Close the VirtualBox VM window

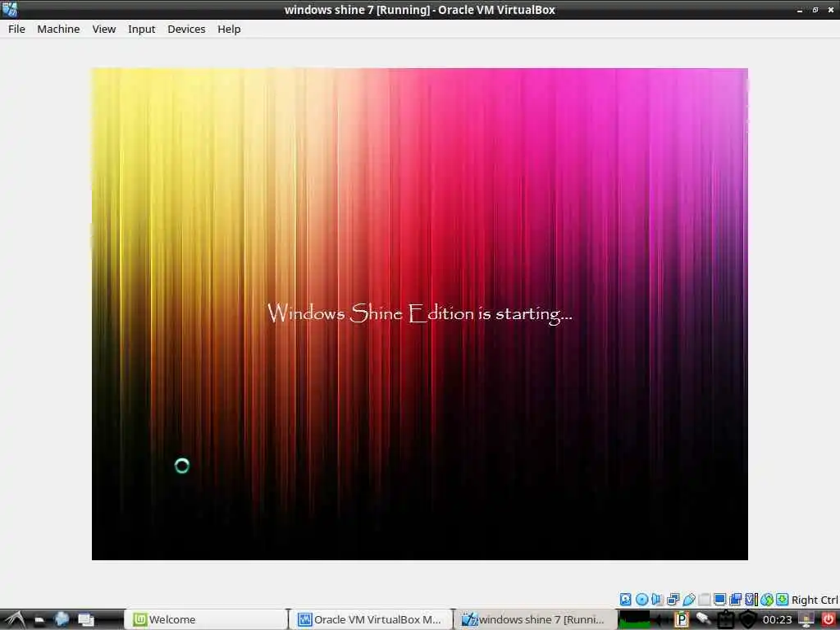pyautogui.click(x=831, y=10)
